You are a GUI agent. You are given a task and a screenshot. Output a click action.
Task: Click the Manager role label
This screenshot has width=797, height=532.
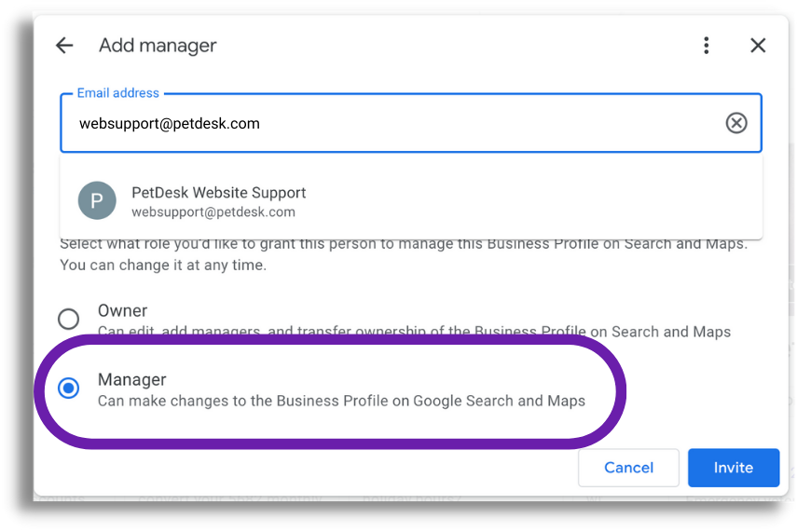132,379
